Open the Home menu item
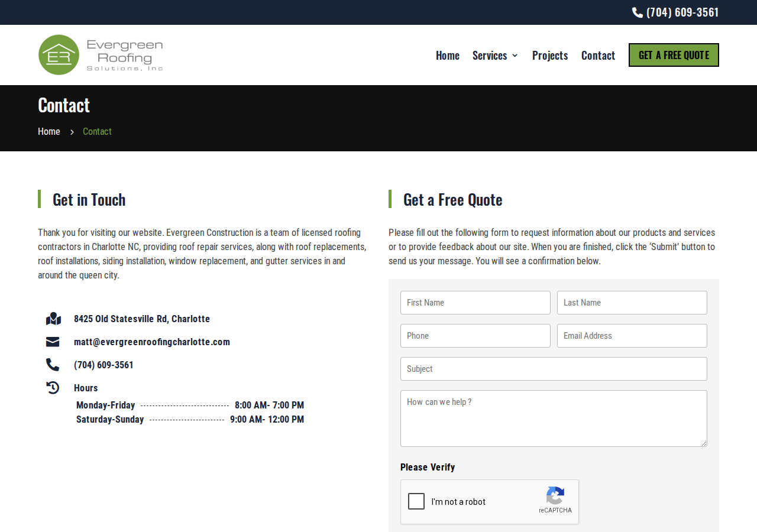The height and width of the screenshot is (532, 757). (448, 55)
